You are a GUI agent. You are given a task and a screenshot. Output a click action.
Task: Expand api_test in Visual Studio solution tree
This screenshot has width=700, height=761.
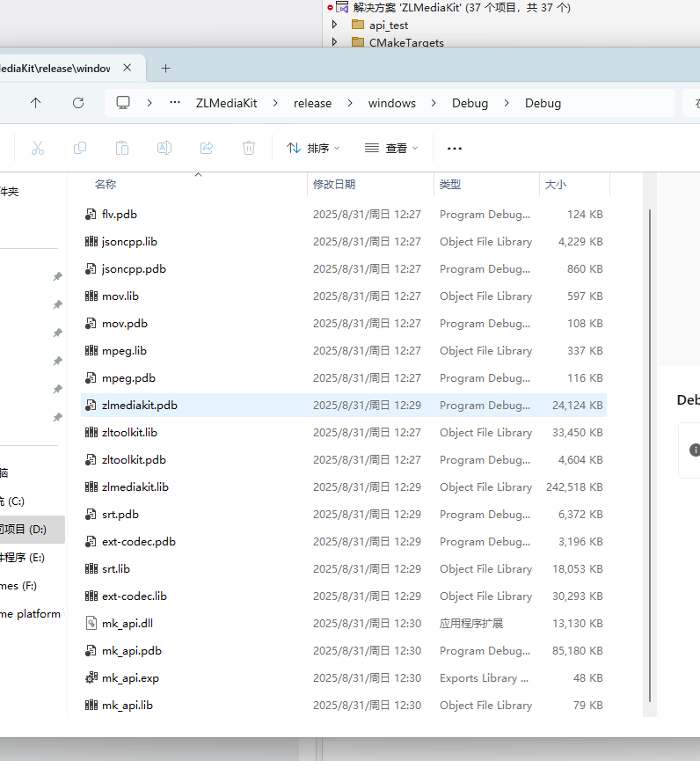tap(334, 25)
